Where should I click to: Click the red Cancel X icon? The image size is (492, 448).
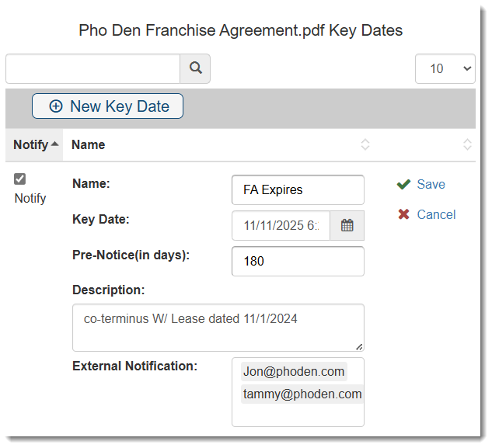click(403, 215)
